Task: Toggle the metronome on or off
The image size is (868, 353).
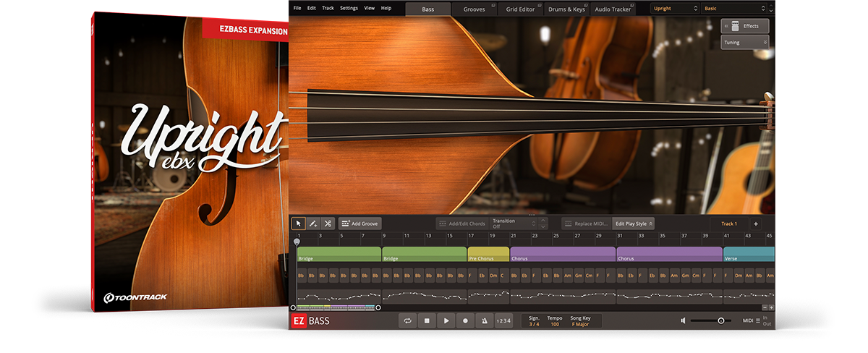Action: pos(485,320)
